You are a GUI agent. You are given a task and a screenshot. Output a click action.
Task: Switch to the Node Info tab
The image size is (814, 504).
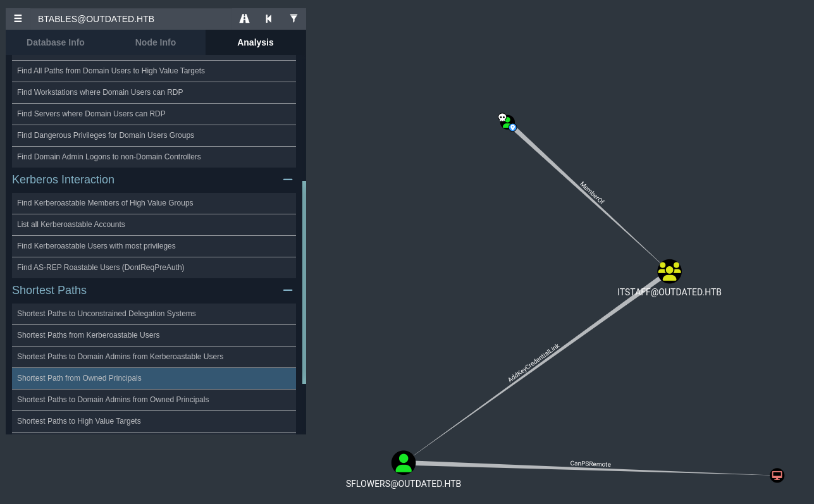(156, 42)
